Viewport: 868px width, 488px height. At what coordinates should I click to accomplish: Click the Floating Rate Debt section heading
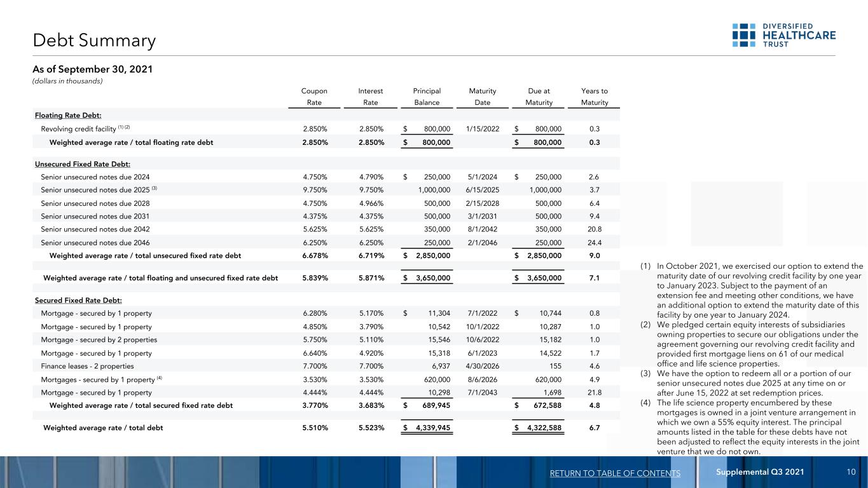(x=69, y=115)
